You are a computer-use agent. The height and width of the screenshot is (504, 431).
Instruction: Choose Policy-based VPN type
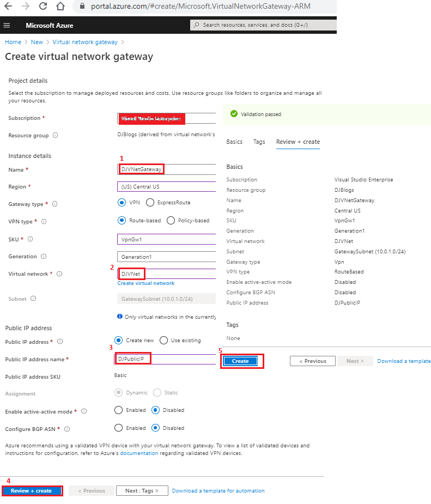[171, 221]
